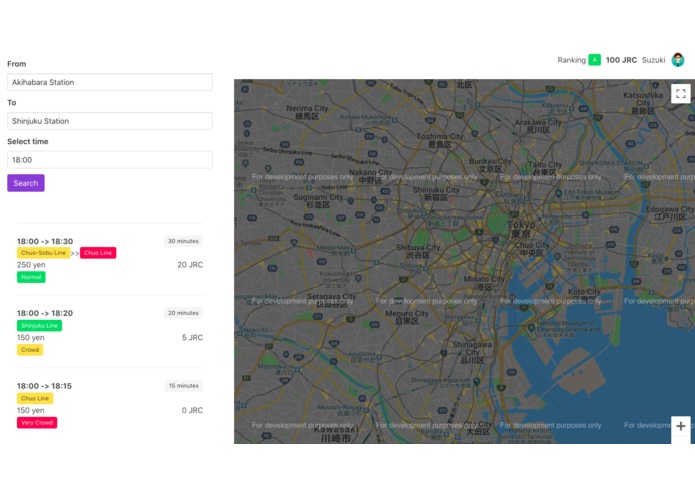Click the purple Search button

pyautogui.click(x=26, y=183)
